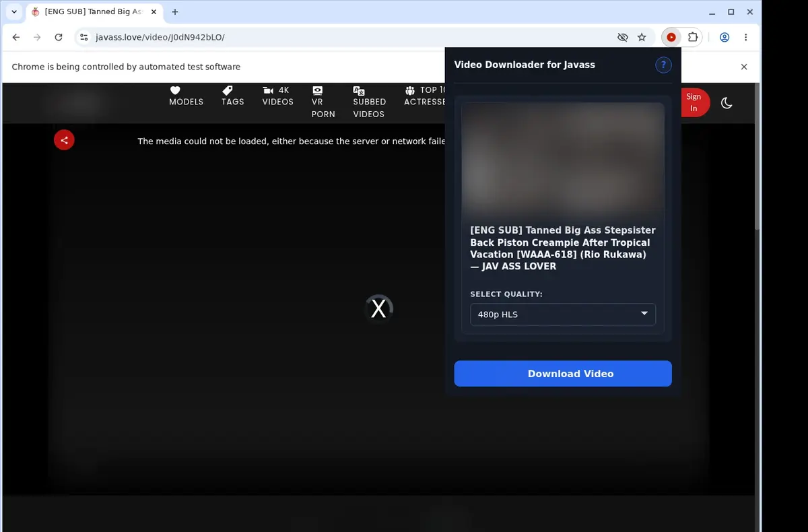The height and width of the screenshot is (532, 808).
Task: Click the blurred site logo
Action: click(79, 103)
